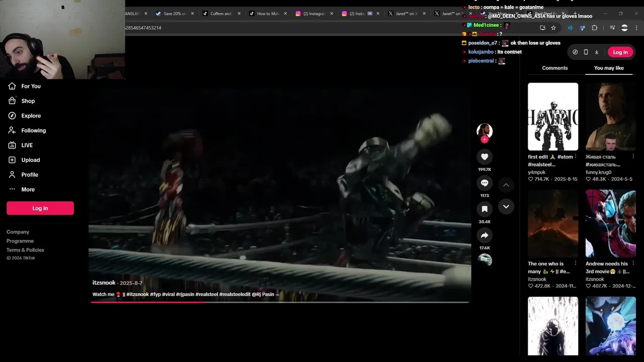Open the Programme footer link
The width and height of the screenshot is (644, 362).
pos(20,241)
